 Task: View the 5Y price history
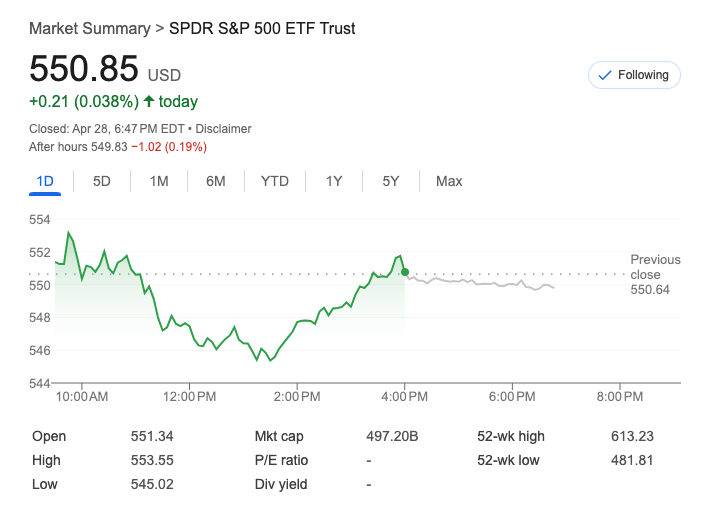point(391,181)
